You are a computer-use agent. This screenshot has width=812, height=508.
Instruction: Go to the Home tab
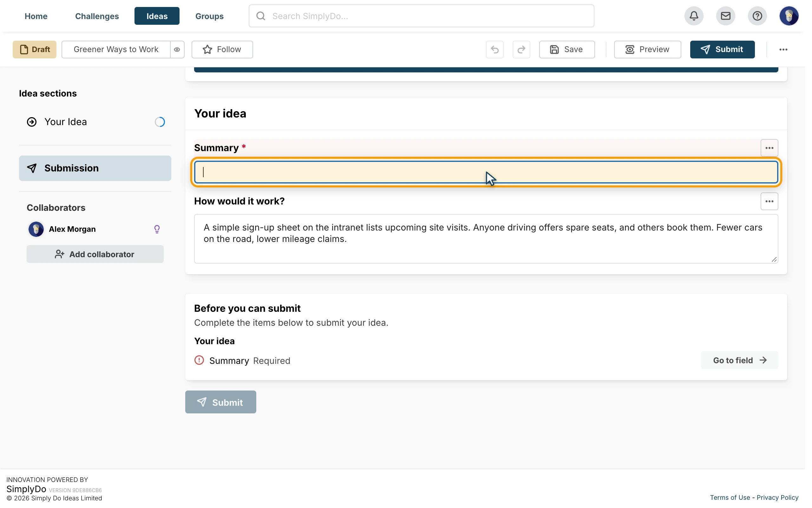tap(36, 16)
